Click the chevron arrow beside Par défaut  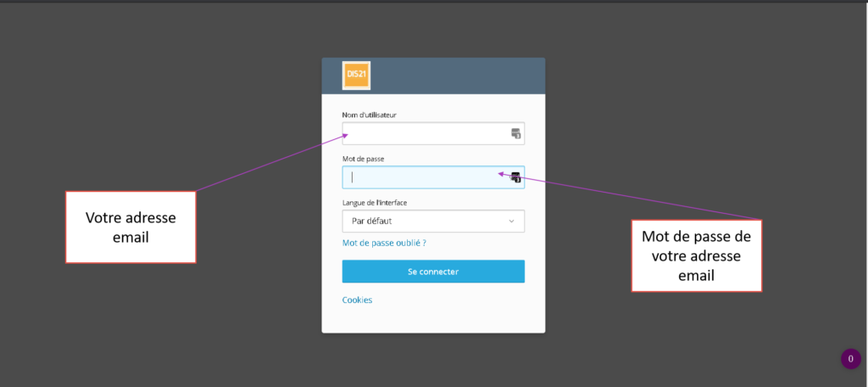pos(511,222)
